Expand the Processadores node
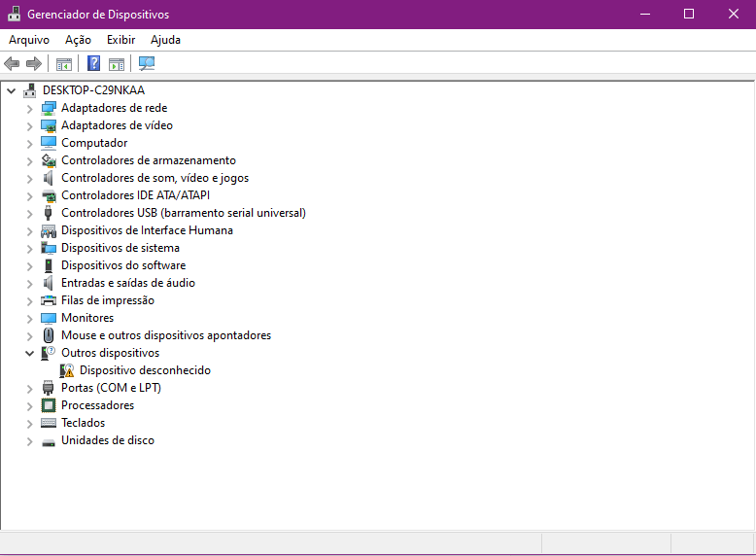Image resolution: width=756 pixels, height=556 pixels. coord(30,406)
